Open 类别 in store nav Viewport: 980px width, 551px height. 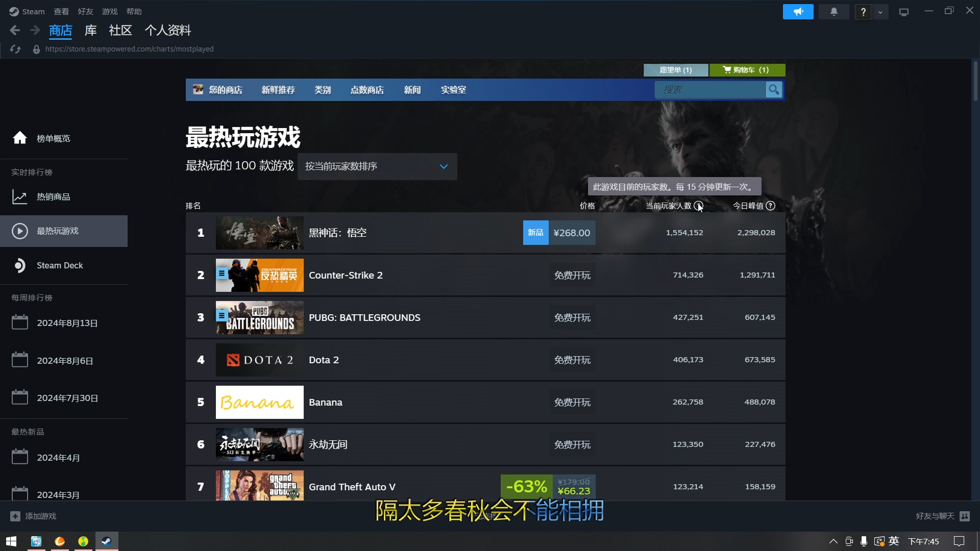[323, 90]
